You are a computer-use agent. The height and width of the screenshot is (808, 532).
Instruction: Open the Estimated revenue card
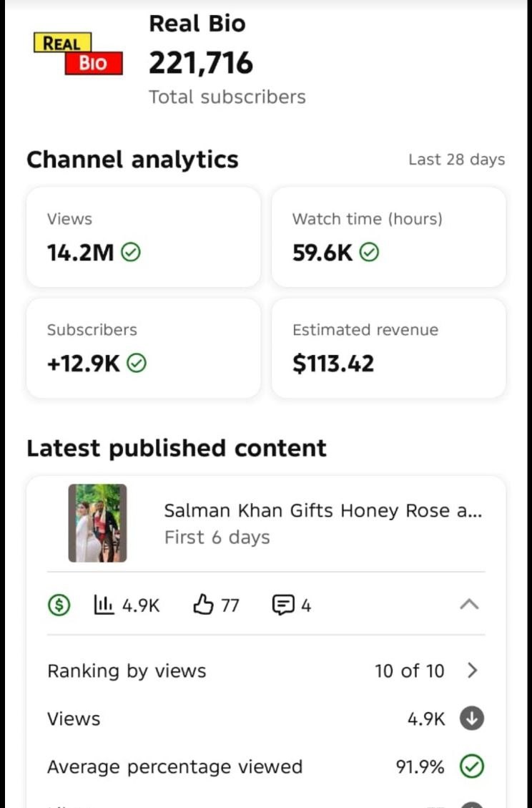click(x=388, y=348)
